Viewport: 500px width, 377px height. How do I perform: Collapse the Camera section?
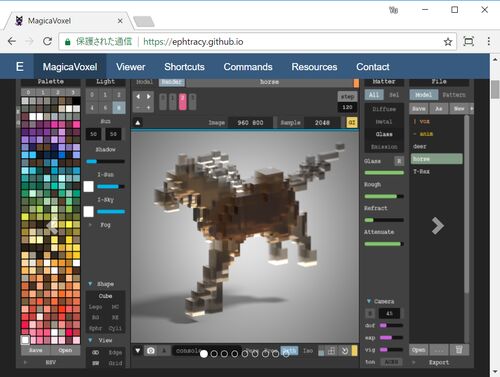[x=369, y=301]
